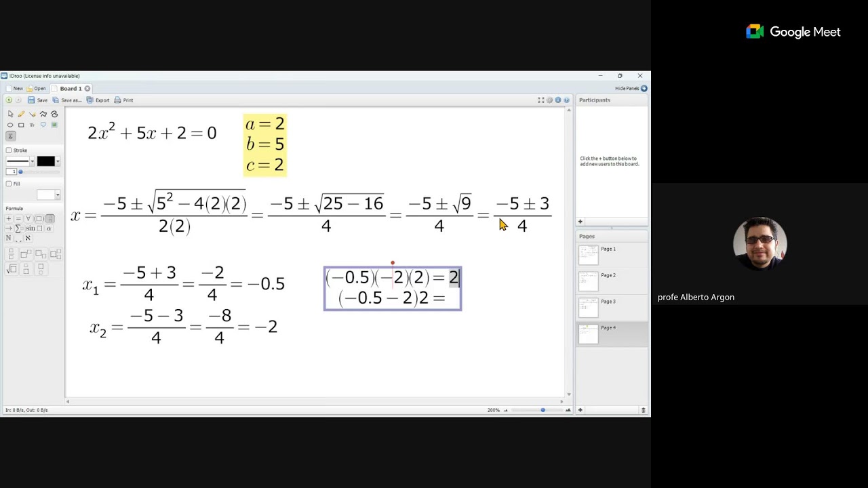The image size is (868, 488).
Task: Click the zoom level slider handle
Action: point(542,410)
